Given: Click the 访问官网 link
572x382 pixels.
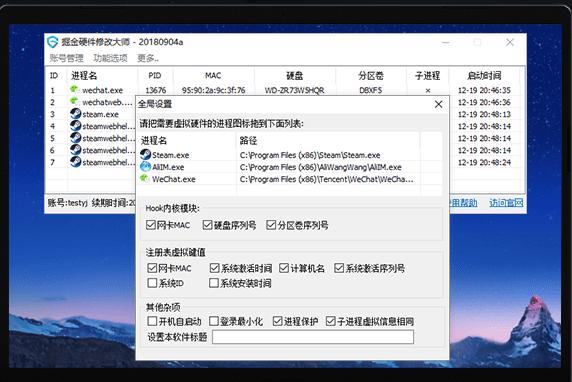Looking at the screenshot, I should (506, 203).
